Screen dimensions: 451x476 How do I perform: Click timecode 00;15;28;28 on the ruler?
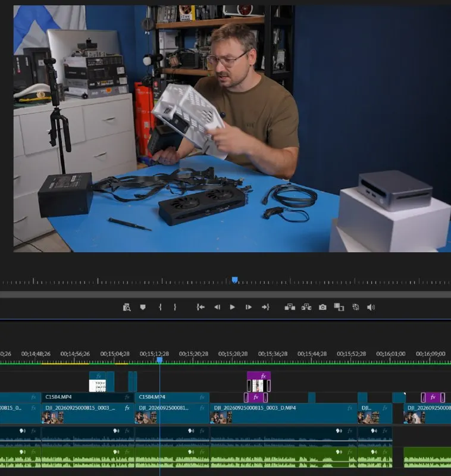pyautogui.click(x=233, y=353)
